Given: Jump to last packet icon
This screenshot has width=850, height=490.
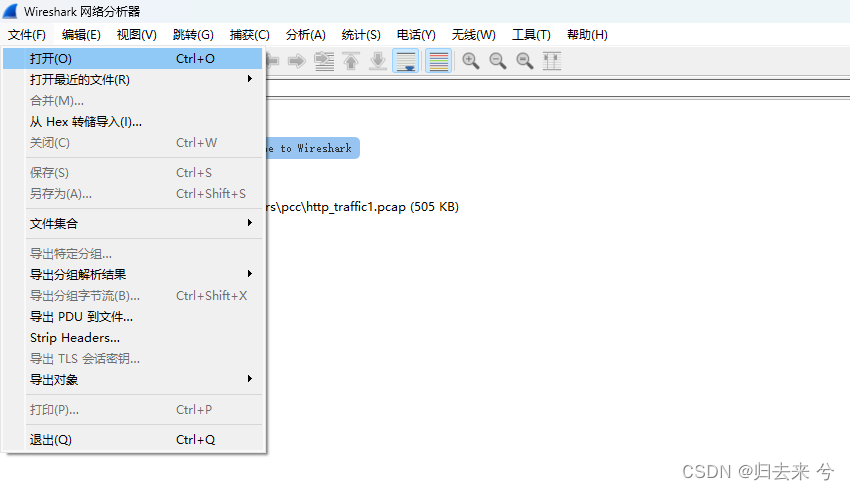Looking at the screenshot, I should [378, 61].
